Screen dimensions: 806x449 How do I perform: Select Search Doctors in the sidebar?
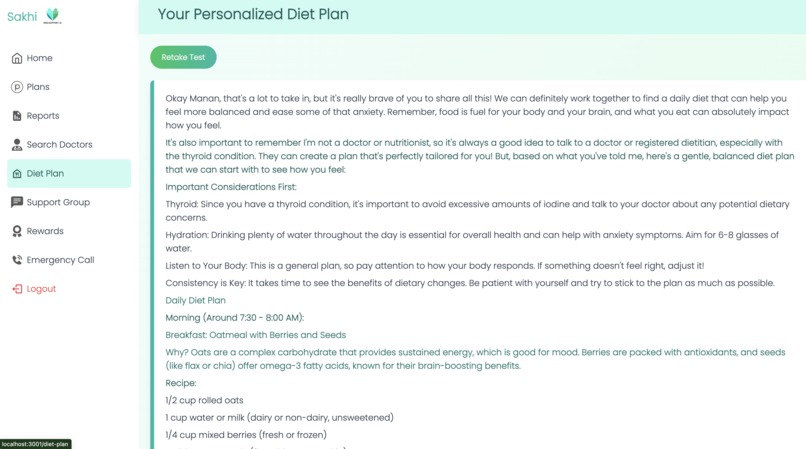click(69, 145)
